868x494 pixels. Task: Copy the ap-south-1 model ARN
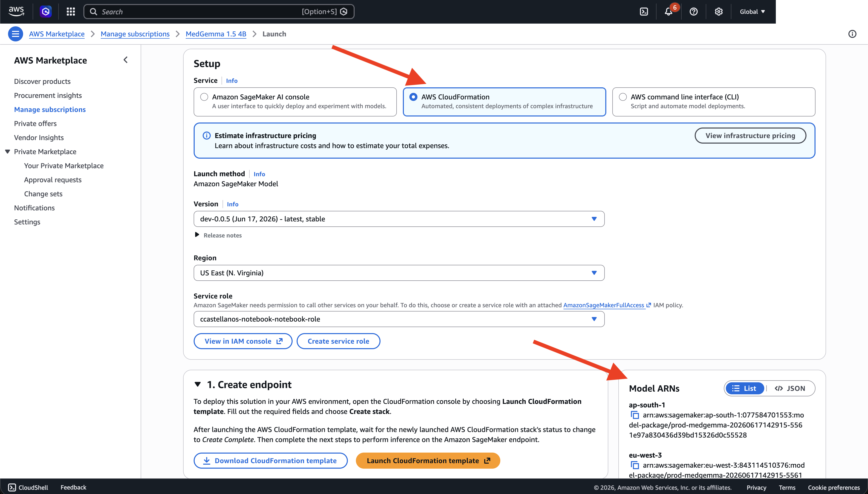(x=634, y=415)
